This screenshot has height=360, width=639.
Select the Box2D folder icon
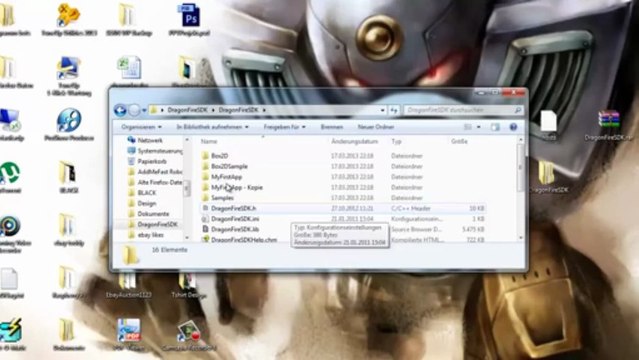click(x=205, y=156)
